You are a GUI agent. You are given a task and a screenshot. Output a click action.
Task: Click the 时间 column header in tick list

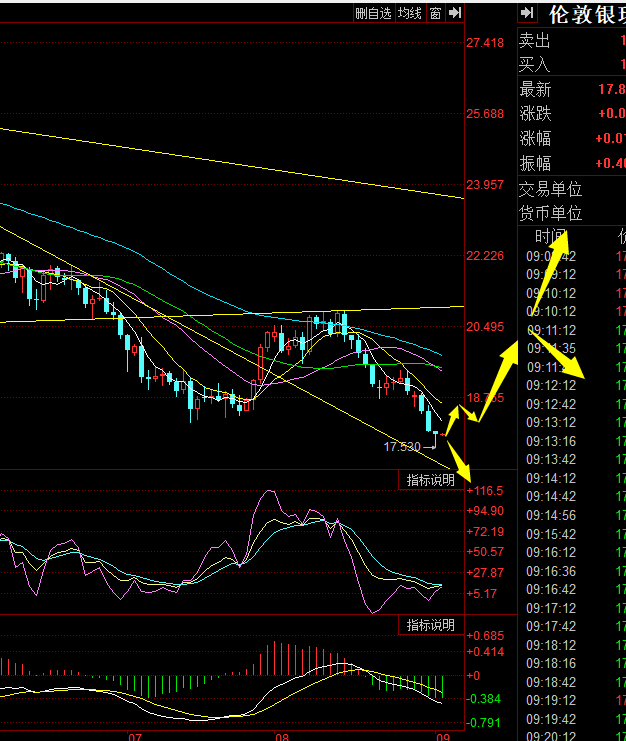tap(550, 235)
